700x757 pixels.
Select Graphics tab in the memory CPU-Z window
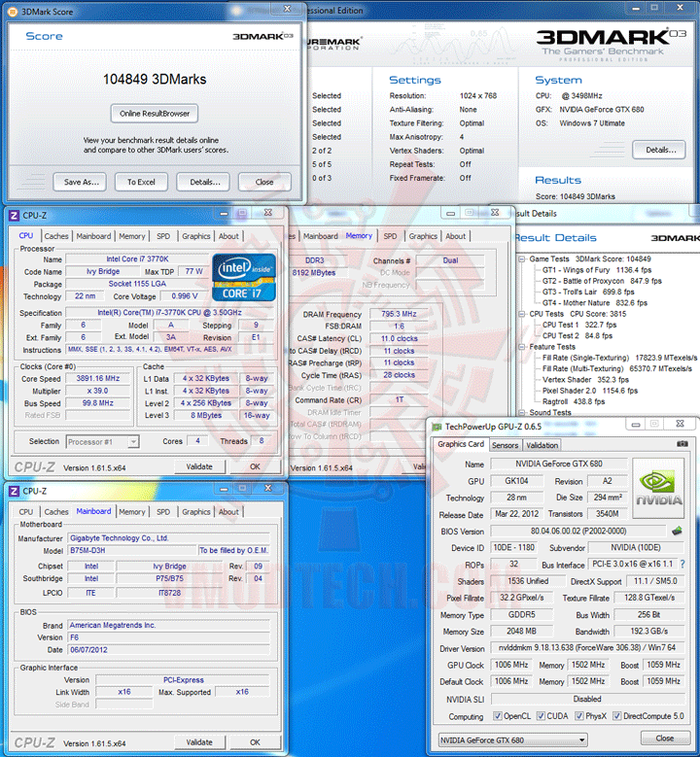pos(423,236)
